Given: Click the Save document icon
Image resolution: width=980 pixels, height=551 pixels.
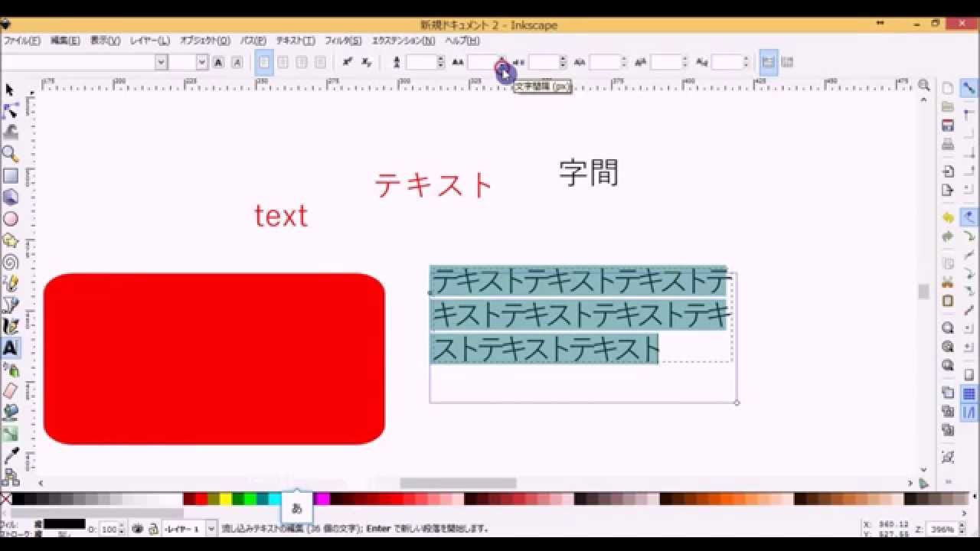Looking at the screenshot, I should (948, 126).
